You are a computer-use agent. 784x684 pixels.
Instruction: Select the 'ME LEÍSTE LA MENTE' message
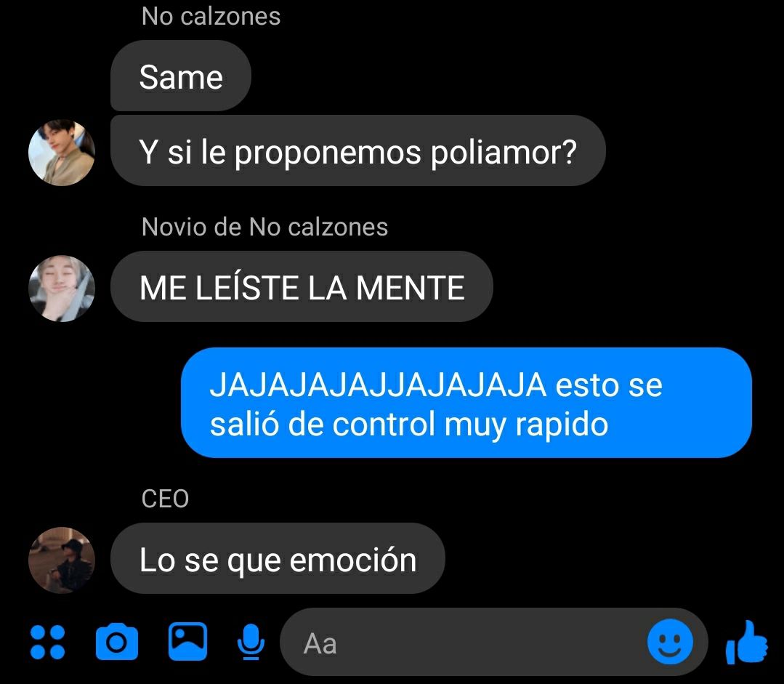[x=302, y=286]
